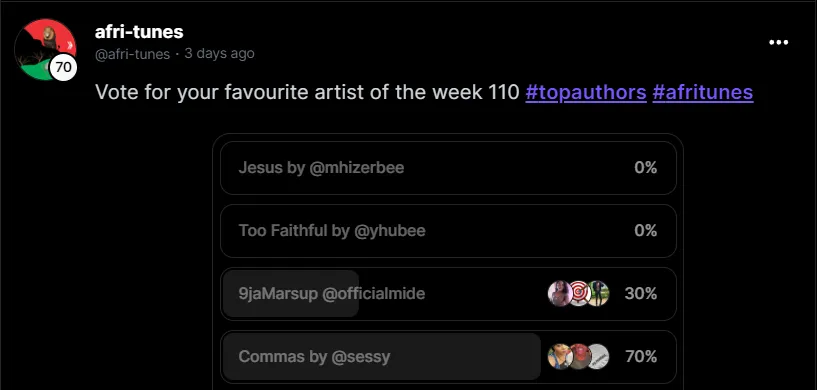The width and height of the screenshot is (817, 390).
Task: Vote for Too Faithful by @yhubee
Action: click(x=448, y=231)
